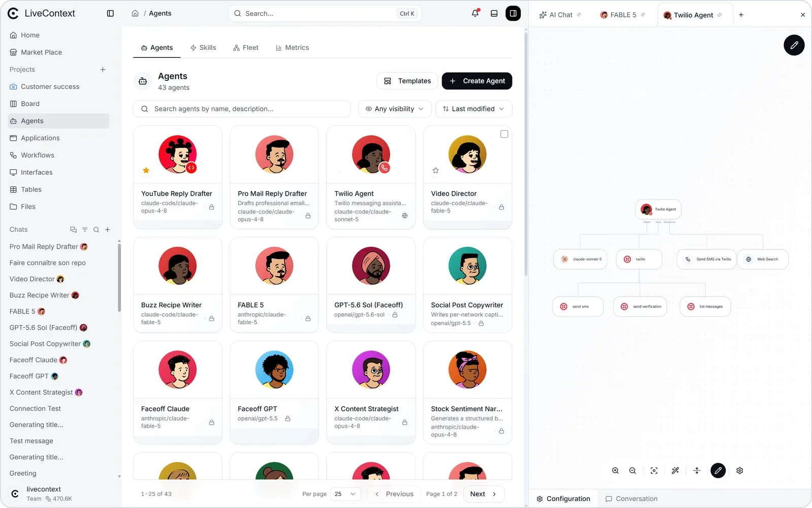Screen dimensions: 812x508
Task: Click the Create Agent button
Action: [477, 81]
